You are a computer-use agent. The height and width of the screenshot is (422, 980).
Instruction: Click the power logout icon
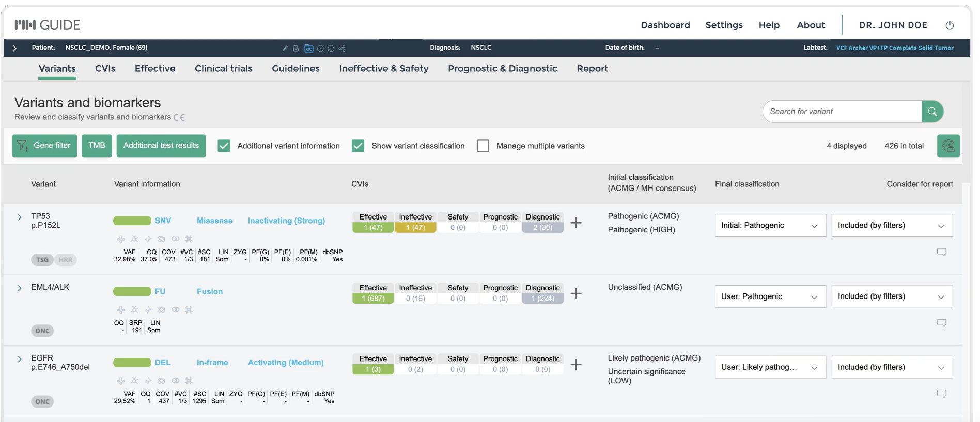(950, 25)
